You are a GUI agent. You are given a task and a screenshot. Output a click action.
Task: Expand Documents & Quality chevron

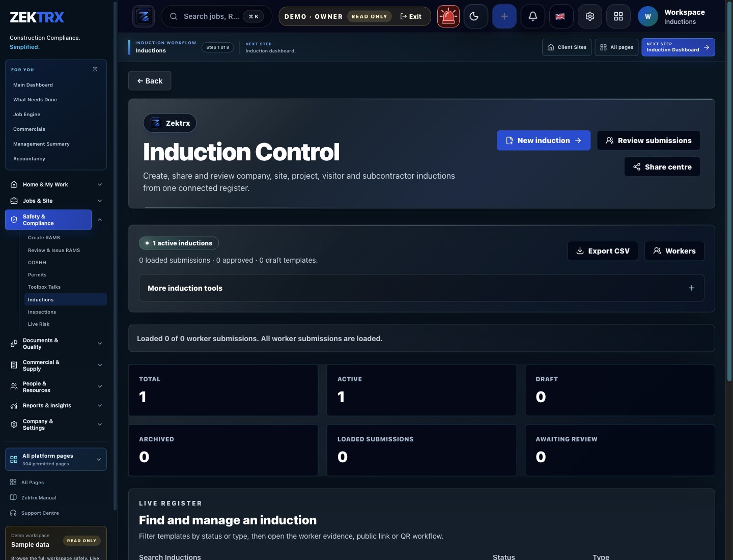point(100,344)
